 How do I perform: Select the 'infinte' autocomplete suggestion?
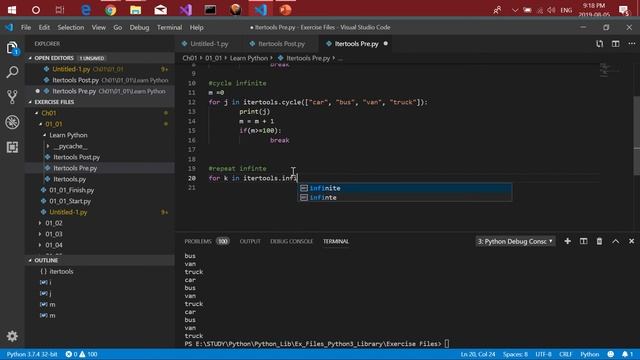(x=405, y=198)
